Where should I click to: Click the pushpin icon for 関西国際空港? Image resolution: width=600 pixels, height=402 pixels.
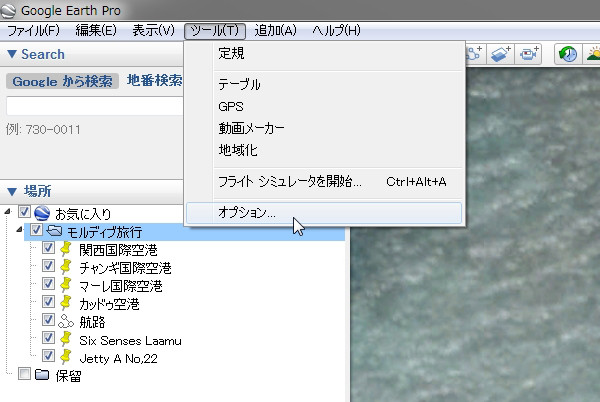click(x=66, y=249)
